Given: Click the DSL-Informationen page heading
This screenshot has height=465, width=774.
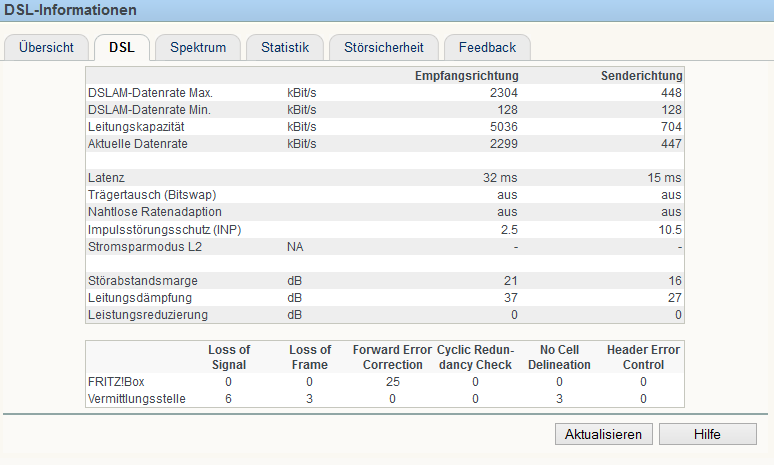Looking at the screenshot, I should 70,10.
